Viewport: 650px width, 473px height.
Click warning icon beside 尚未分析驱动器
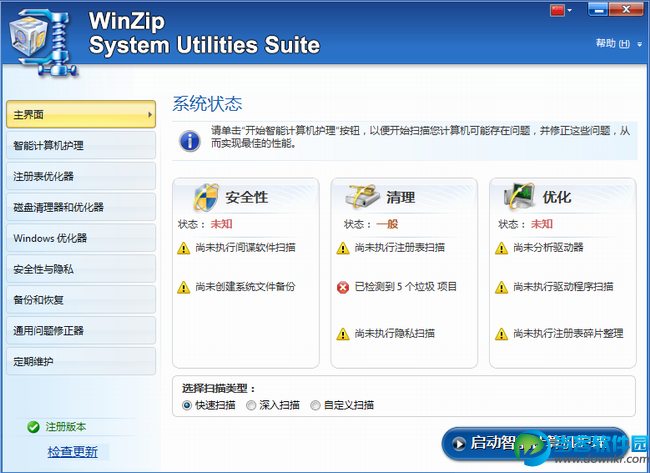[501, 248]
